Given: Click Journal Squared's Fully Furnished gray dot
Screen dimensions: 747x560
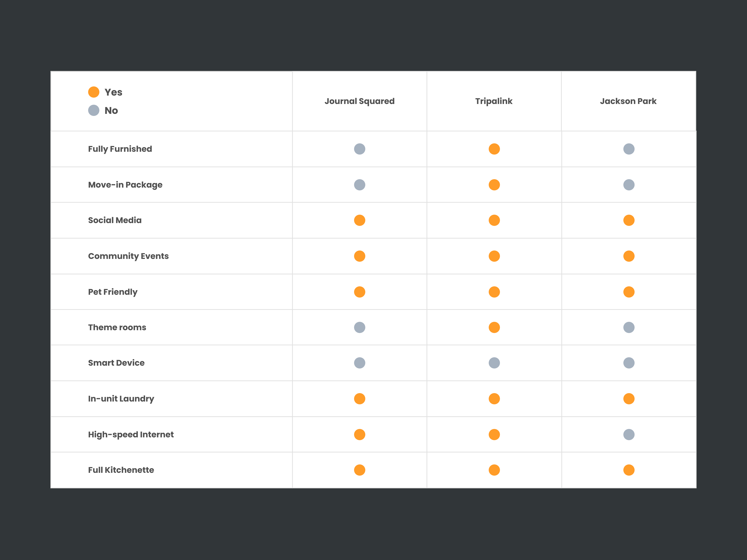Looking at the screenshot, I should click(x=360, y=149).
